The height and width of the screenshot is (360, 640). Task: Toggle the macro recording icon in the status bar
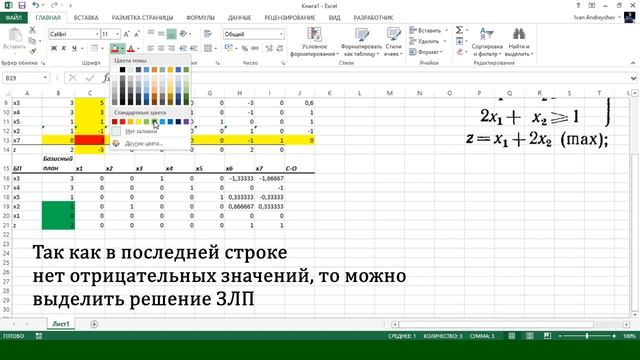pyautogui.click(x=39, y=336)
